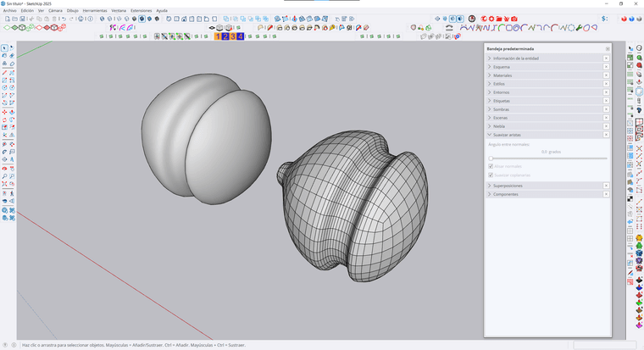644x350 pixels.
Task: Click the Save disk icon
Action: pos(22,19)
